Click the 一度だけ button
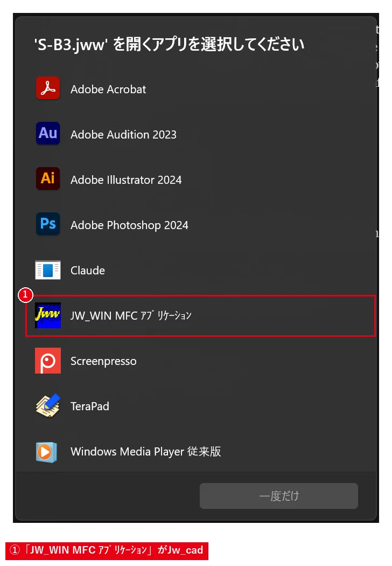Image resolution: width=392 pixels, height=566 pixels. [x=279, y=495]
